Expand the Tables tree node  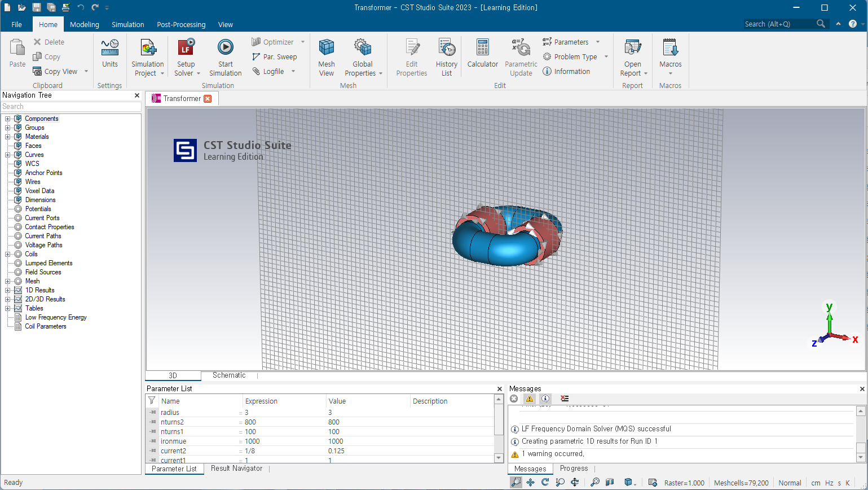[x=8, y=308]
